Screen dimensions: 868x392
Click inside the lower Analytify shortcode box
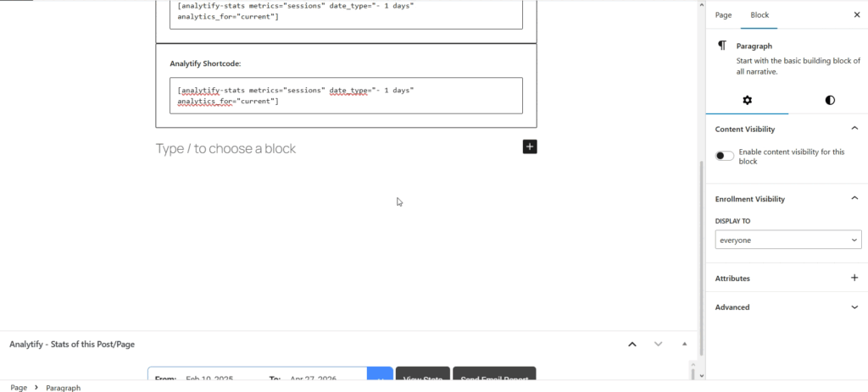346,96
